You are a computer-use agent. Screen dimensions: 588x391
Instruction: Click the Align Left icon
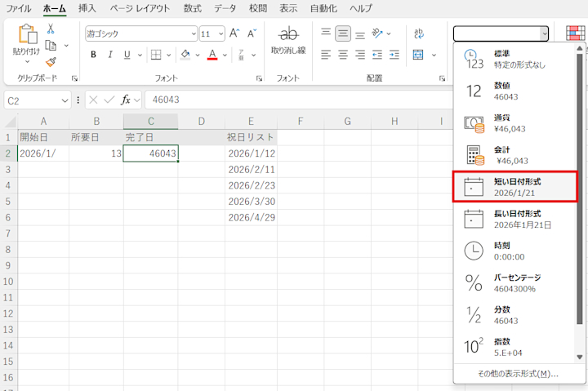pyautogui.click(x=326, y=55)
